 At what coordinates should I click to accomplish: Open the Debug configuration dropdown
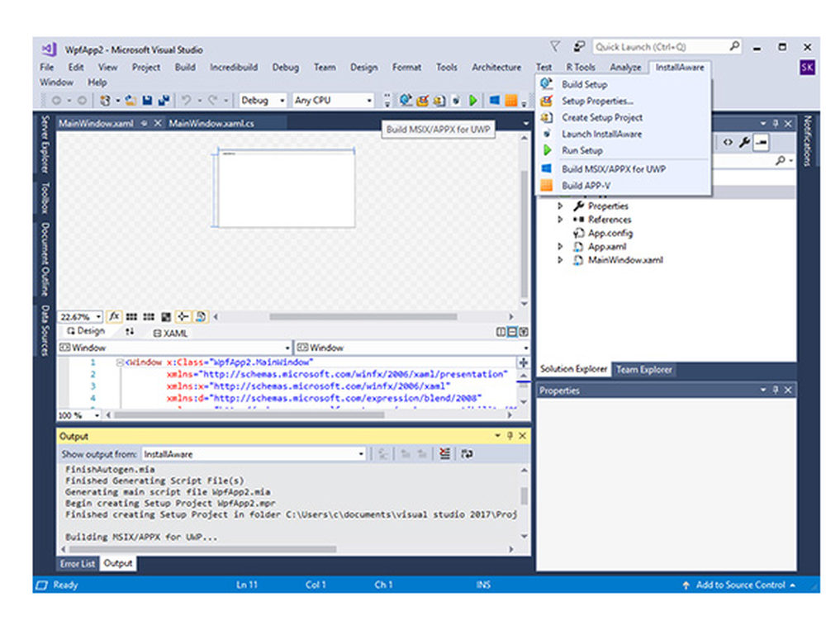(x=282, y=100)
